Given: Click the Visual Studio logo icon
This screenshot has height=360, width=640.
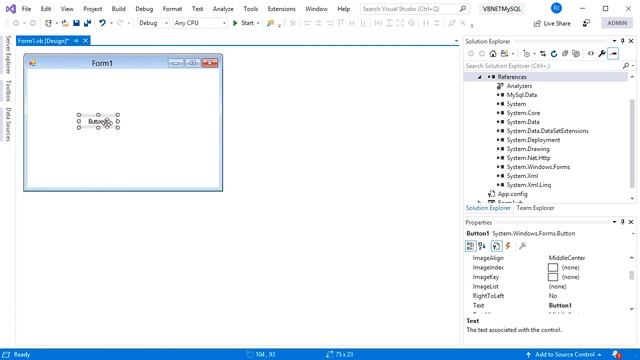Looking at the screenshot, I should [x=11, y=9].
